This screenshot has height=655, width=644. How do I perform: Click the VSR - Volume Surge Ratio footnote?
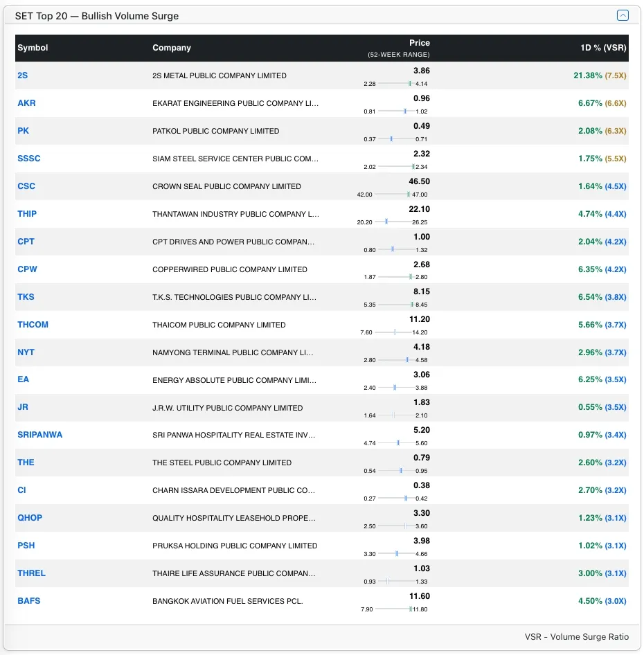(x=576, y=636)
